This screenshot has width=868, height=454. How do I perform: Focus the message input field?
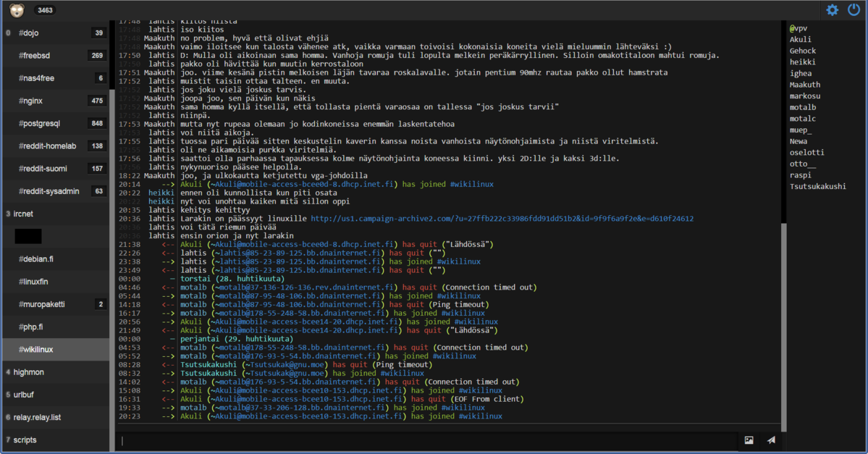click(427, 440)
